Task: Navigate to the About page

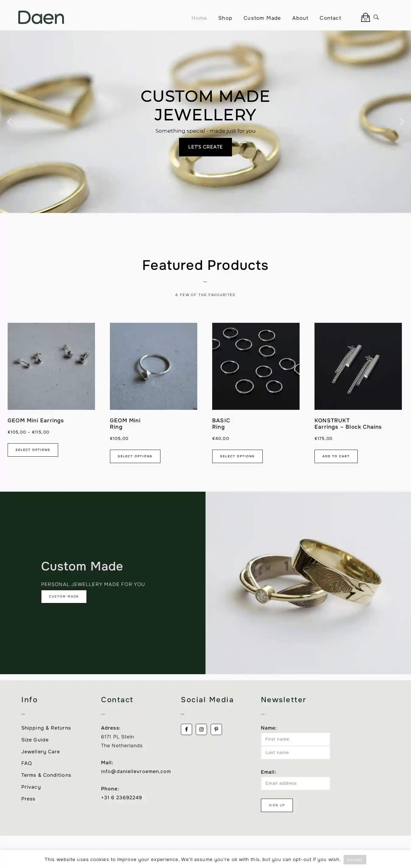Action: pos(300,18)
